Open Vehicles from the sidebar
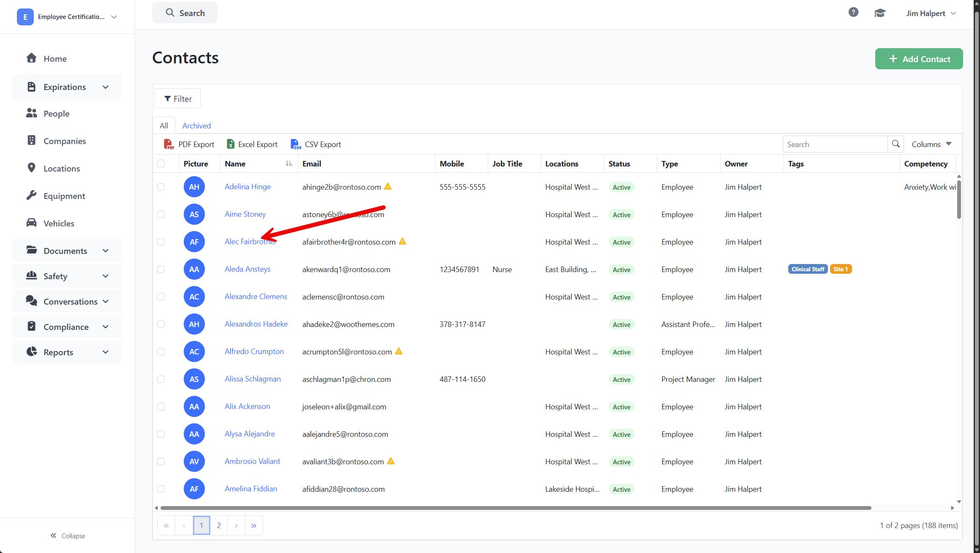The image size is (980, 553). click(59, 223)
